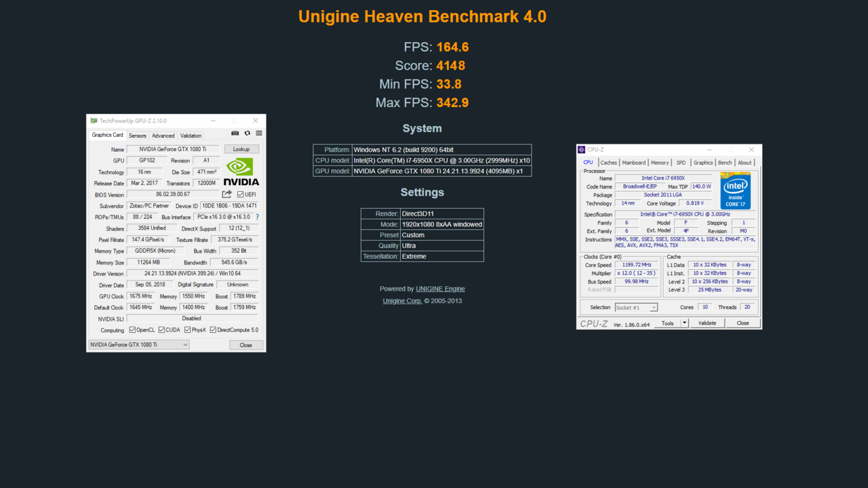Click the BIOS Version field

[x=173, y=195]
